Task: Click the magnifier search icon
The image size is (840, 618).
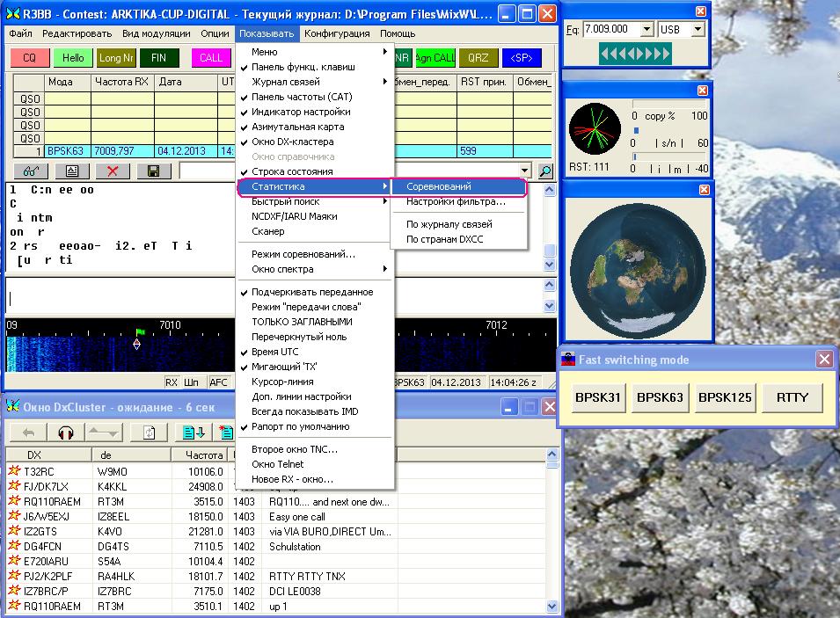Action: [x=545, y=171]
